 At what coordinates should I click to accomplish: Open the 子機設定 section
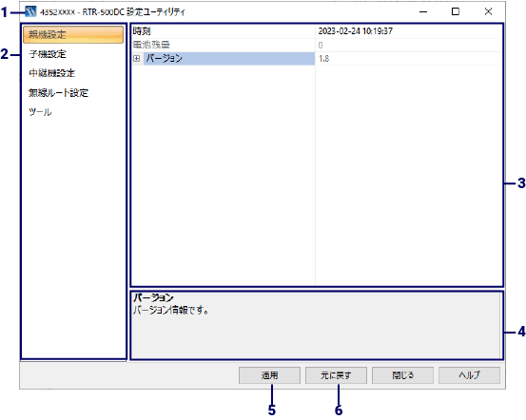click(x=48, y=54)
